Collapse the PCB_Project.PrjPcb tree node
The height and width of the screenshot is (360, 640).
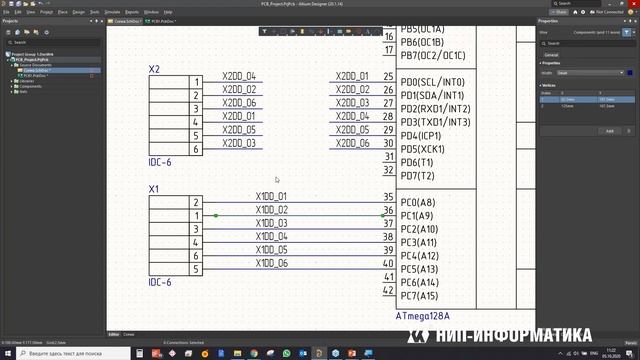[8, 60]
